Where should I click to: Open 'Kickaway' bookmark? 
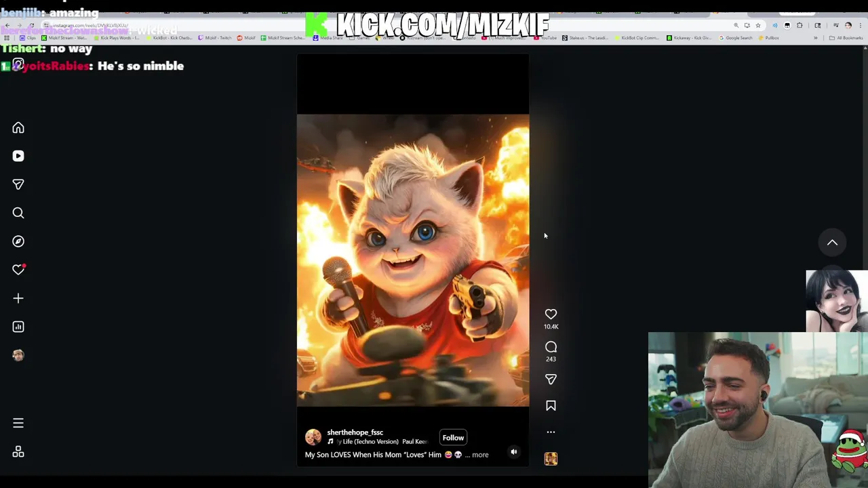(x=689, y=38)
